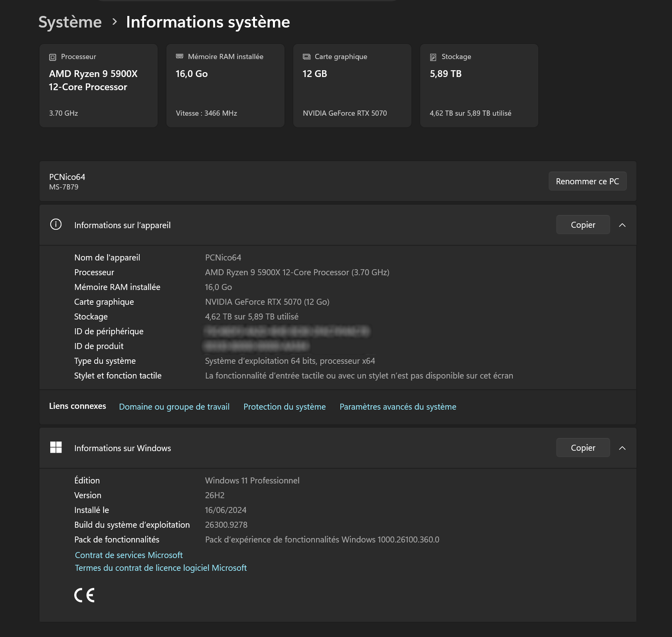
Task: Select the 'ID de produit' label
Action: [x=99, y=346]
